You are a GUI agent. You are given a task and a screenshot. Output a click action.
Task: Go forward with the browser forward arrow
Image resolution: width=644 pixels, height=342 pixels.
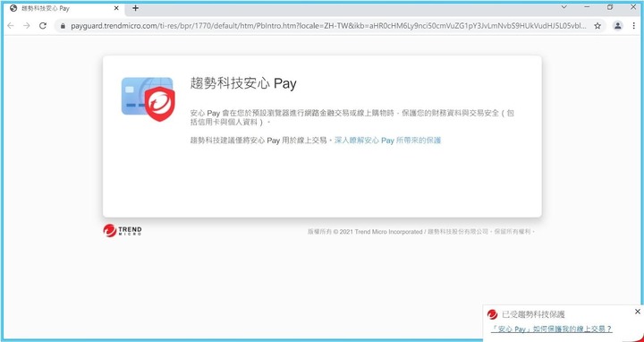tap(27, 25)
